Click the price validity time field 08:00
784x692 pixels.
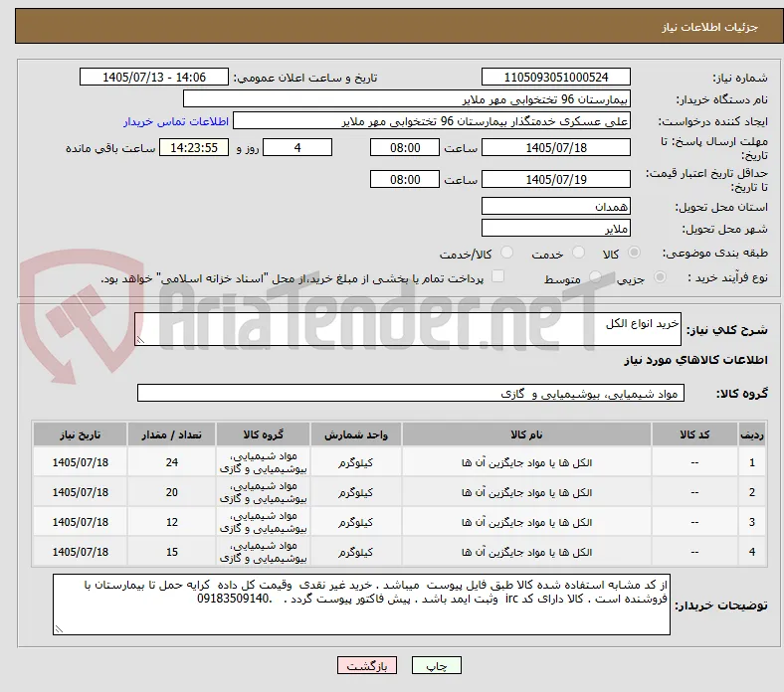point(405,179)
